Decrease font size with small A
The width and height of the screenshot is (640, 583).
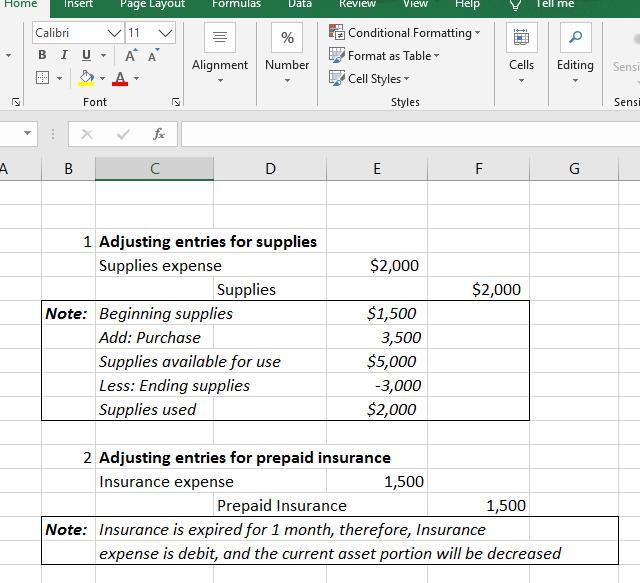tap(153, 55)
